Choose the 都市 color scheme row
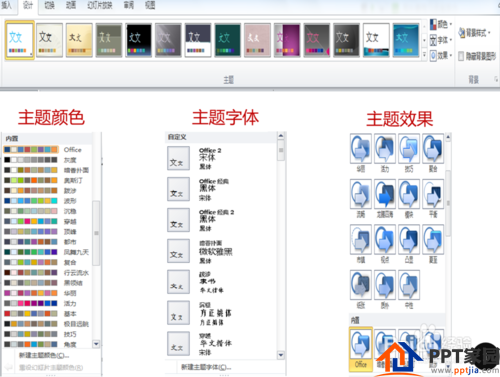The width and height of the screenshot is (500, 377). (47, 242)
